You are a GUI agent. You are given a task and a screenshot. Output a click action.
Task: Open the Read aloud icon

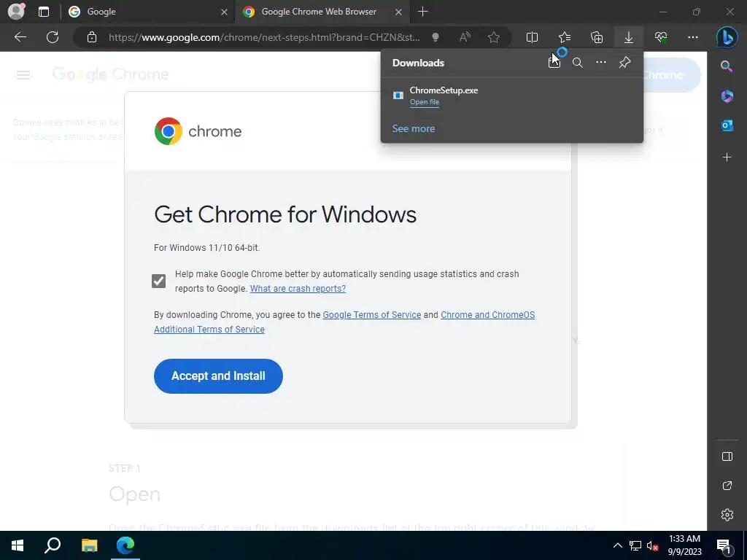point(465,37)
